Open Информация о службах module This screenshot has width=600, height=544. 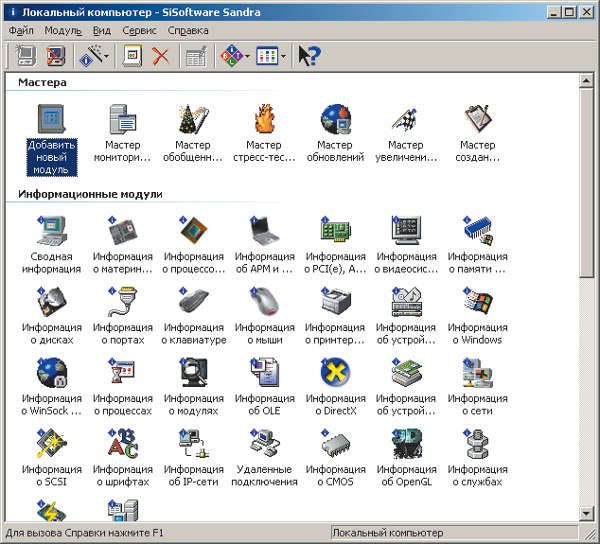coord(478,458)
